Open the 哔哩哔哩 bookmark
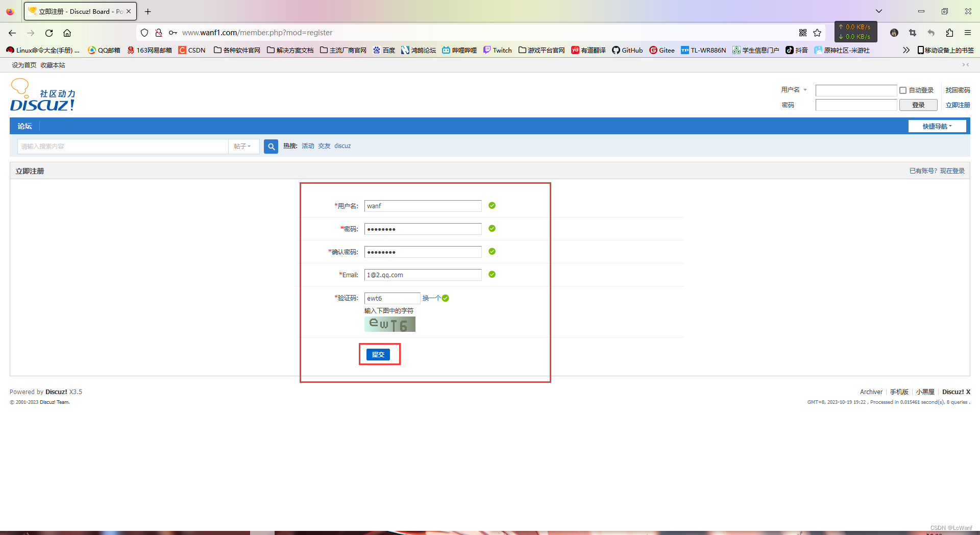 [x=459, y=50]
